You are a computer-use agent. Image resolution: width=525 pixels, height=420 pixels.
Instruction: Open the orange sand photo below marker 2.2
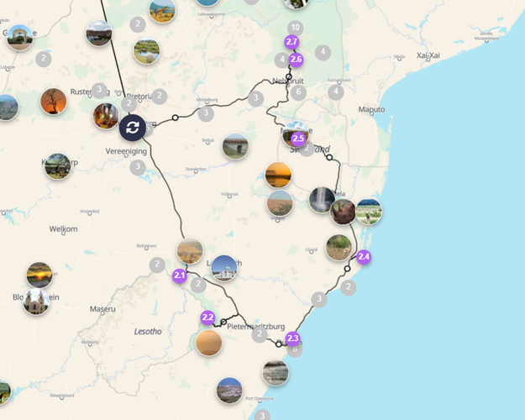(x=209, y=342)
